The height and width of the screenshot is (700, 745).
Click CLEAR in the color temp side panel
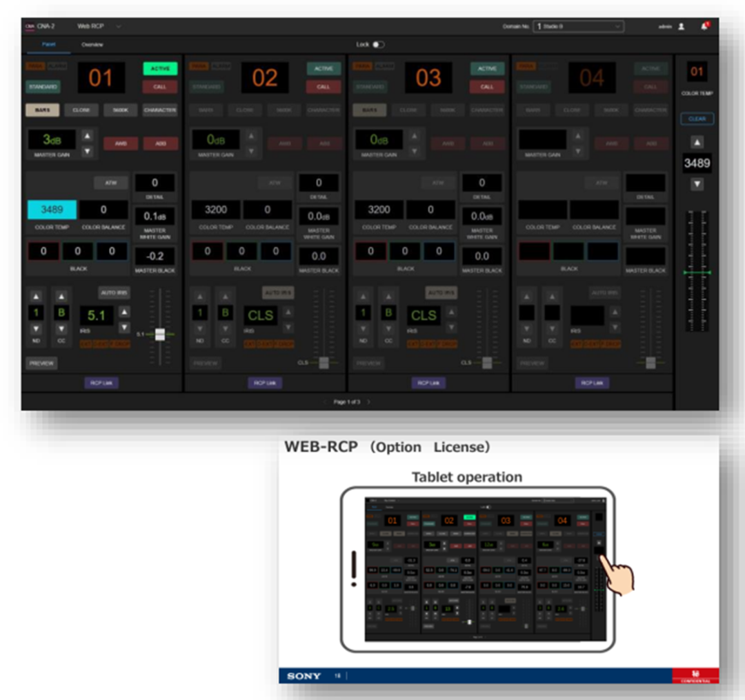click(x=697, y=119)
